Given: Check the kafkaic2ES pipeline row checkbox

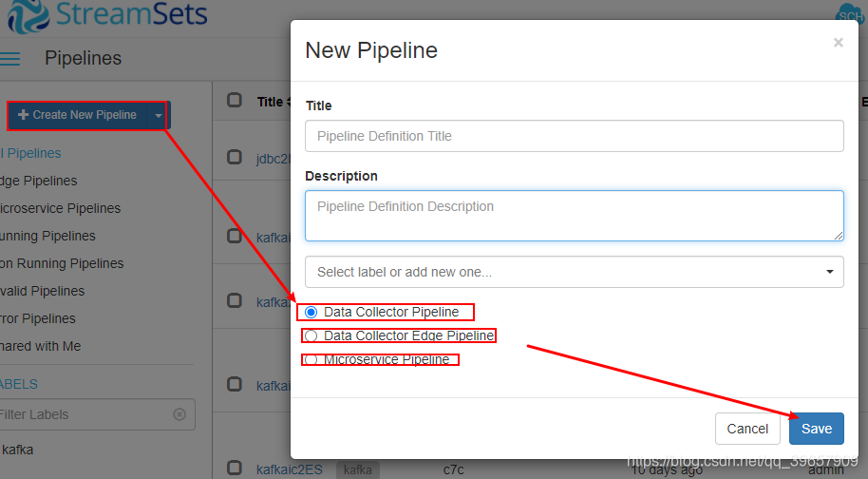Looking at the screenshot, I should click(235, 468).
